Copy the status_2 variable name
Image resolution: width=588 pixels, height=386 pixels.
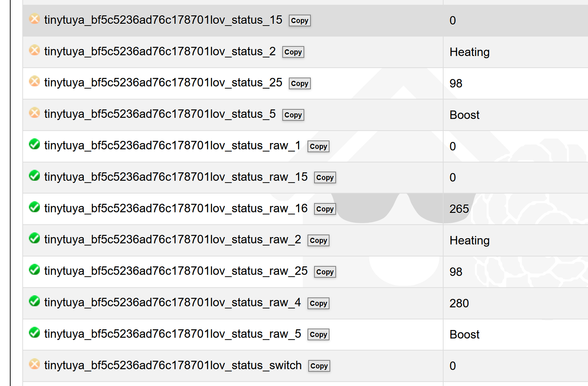293,52
